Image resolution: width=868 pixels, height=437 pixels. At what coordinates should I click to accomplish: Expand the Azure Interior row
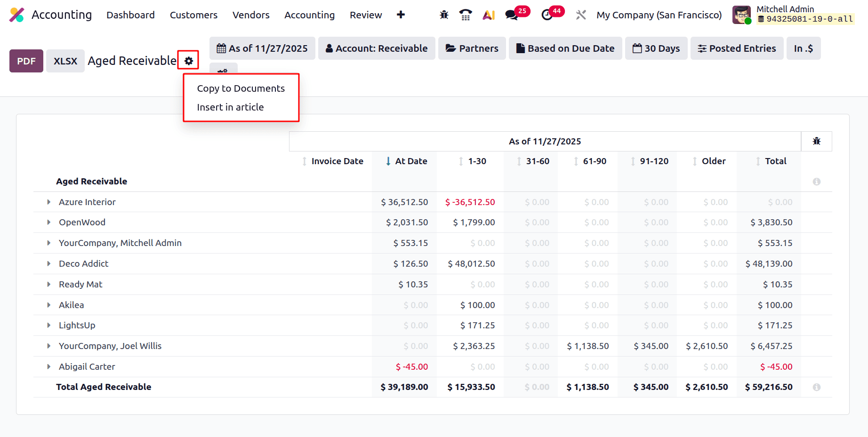[x=48, y=202]
